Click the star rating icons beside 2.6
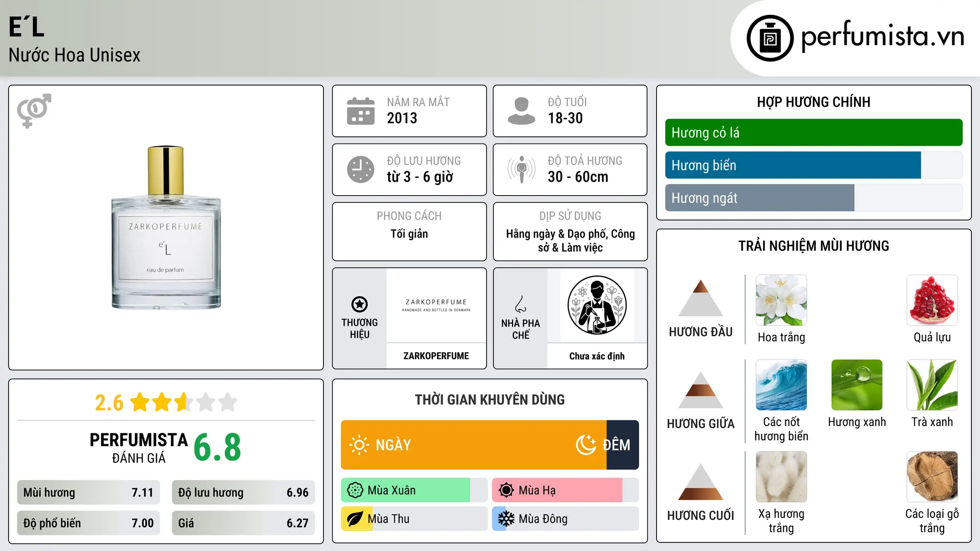Viewport: 980px width, 551px height. click(x=184, y=402)
